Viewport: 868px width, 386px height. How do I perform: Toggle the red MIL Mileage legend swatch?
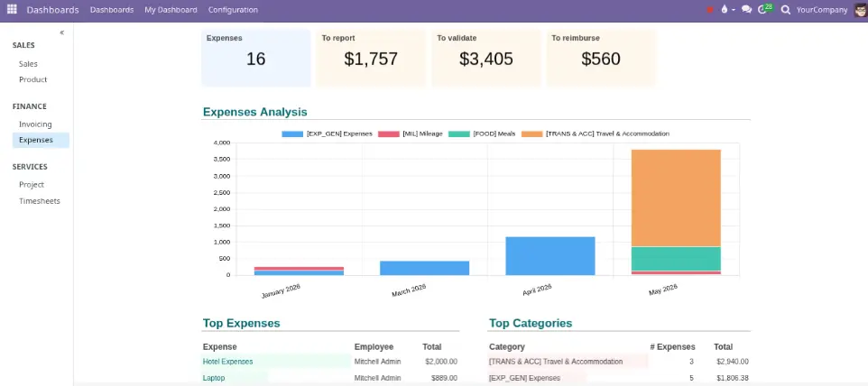point(389,133)
